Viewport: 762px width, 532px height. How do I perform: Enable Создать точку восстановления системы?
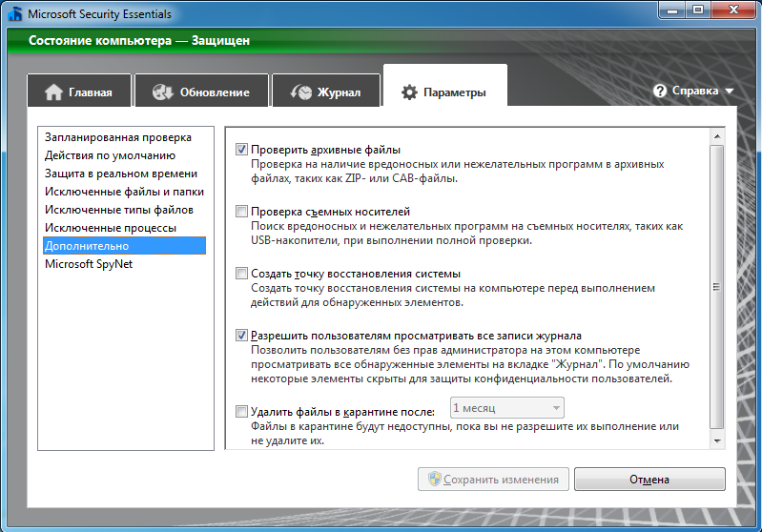(241, 274)
